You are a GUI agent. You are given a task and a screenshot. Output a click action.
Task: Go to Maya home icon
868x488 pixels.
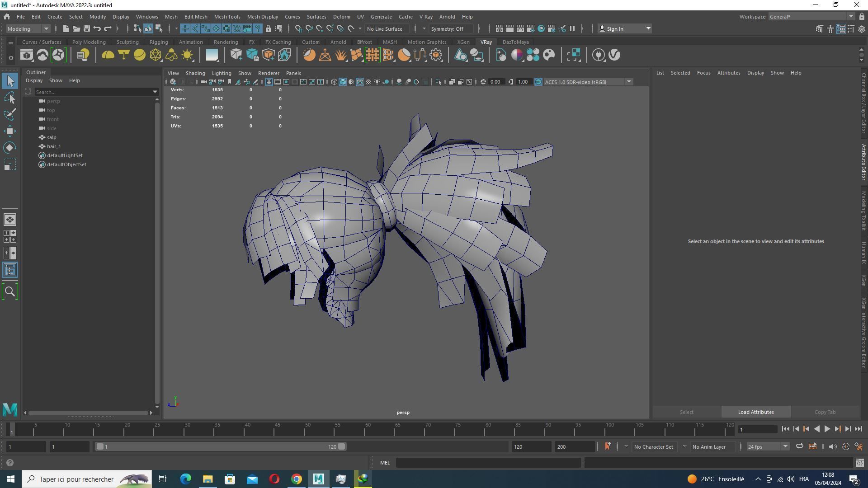tap(7, 17)
